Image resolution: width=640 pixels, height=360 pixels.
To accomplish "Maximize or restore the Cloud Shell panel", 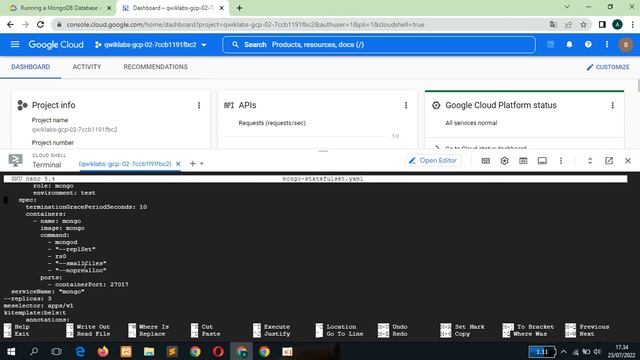I will tap(590, 161).
